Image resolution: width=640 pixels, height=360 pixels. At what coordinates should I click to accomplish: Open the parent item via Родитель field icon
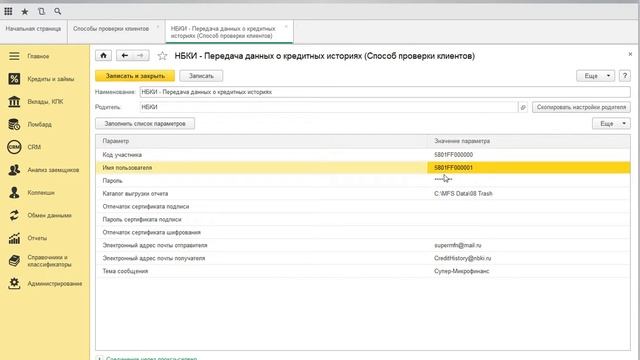pyautogui.click(x=523, y=107)
